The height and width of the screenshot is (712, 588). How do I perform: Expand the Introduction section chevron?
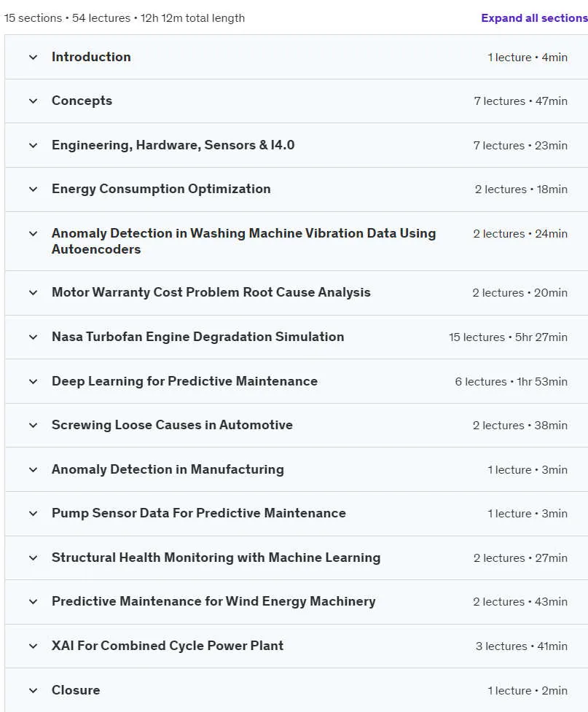coord(33,58)
